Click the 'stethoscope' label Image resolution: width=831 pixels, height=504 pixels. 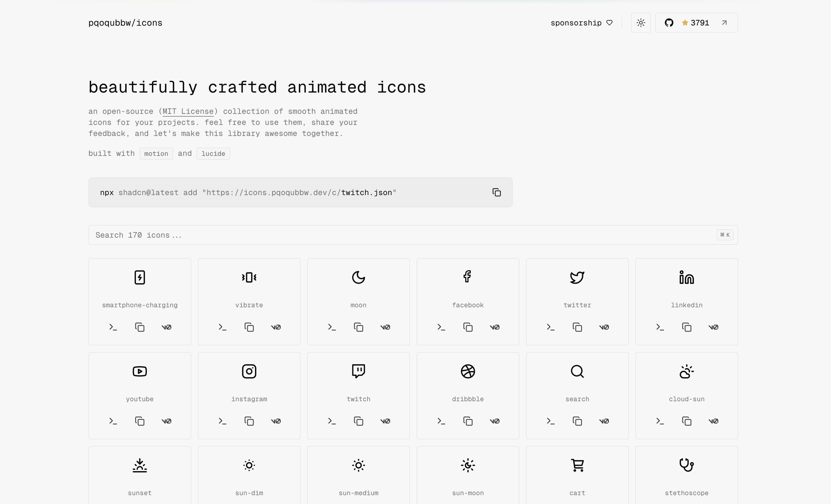coord(686,493)
